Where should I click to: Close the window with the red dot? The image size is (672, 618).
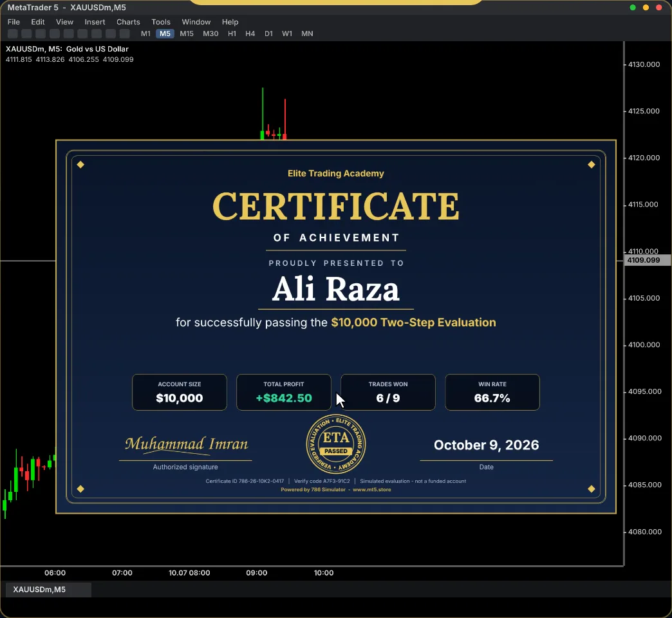tap(658, 7)
